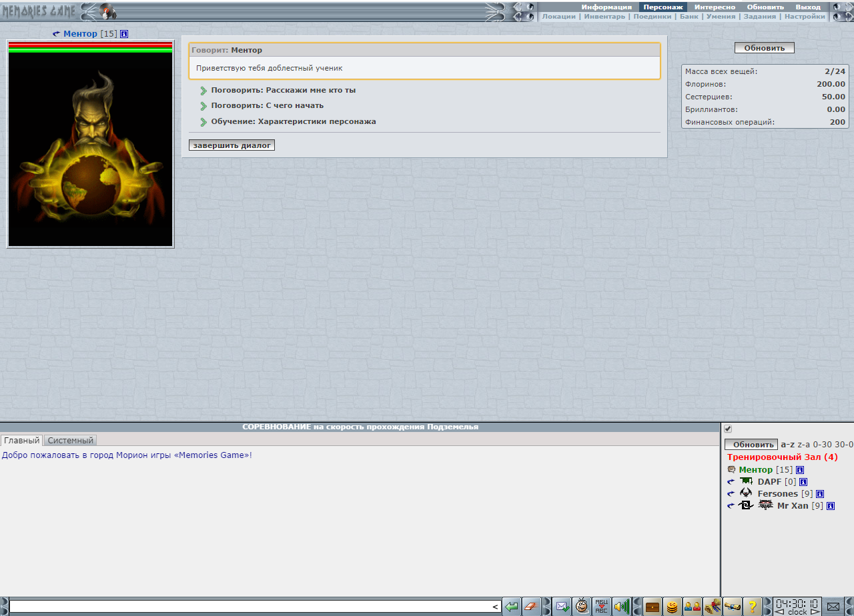This screenshot has height=616, width=854.
Task: Click the Ментор name above the portrait
Action: click(x=80, y=34)
